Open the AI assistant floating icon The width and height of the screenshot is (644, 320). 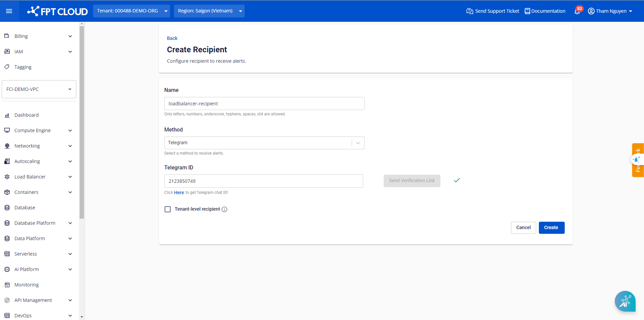coord(625,301)
